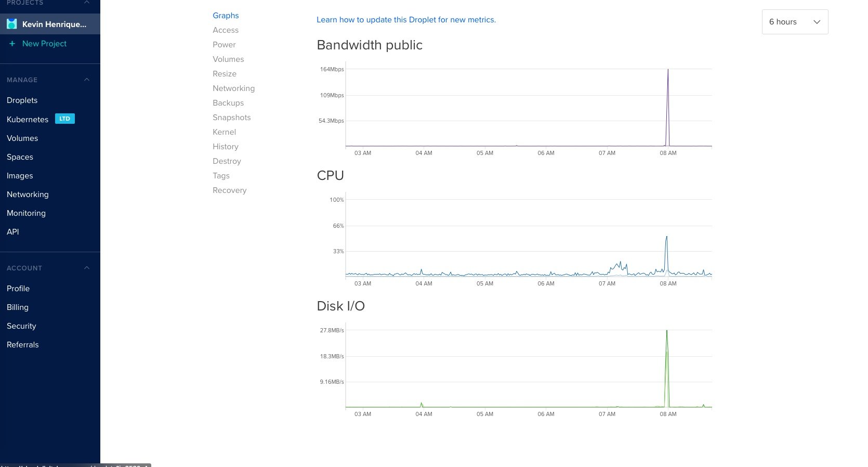Screen dimensions: 868x467
Task: Click the LTD badge next to Kubernetes
Action: (x=64, y=119)
